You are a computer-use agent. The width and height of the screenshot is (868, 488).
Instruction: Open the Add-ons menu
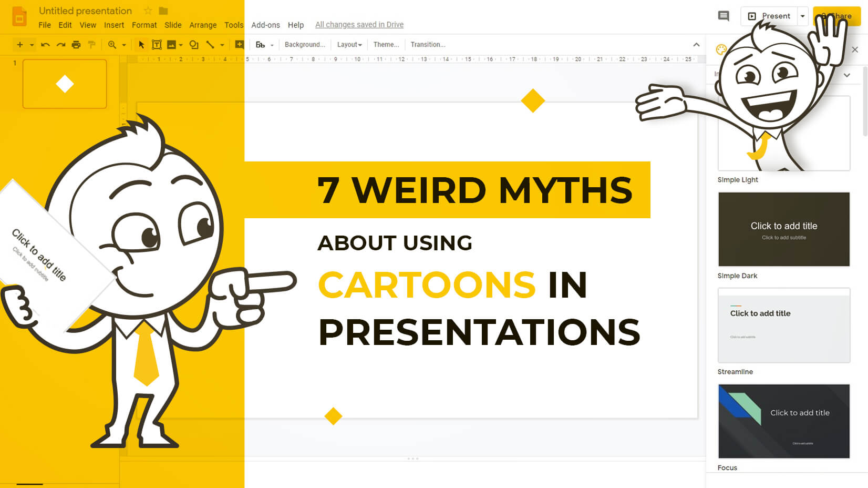[265, 25]
